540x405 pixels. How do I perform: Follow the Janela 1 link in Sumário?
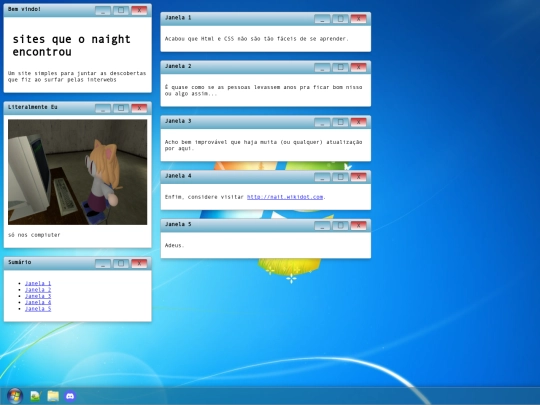click(x=38, y=283)
